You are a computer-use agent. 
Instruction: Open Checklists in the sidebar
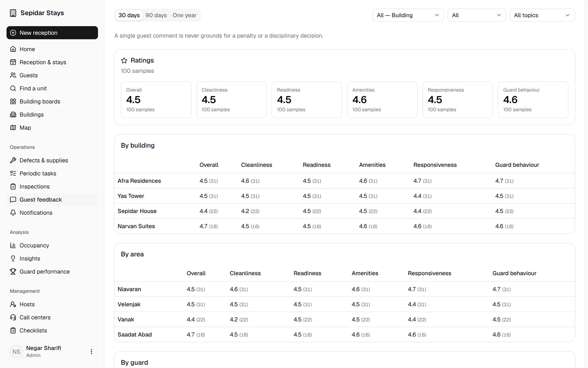click(x=52, y=330)
